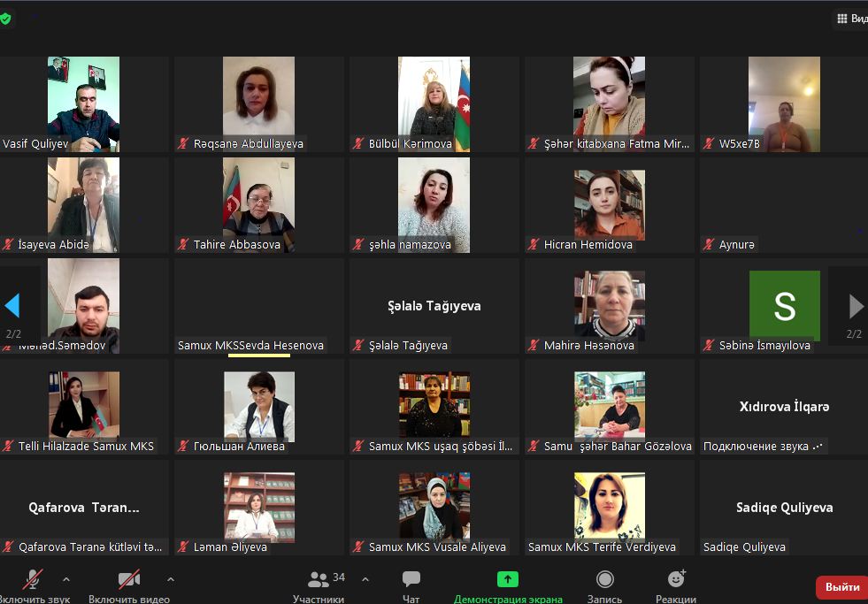Go to next gallery page with right arrow
This screenshot has width=868, height=604.
point(855,307)
